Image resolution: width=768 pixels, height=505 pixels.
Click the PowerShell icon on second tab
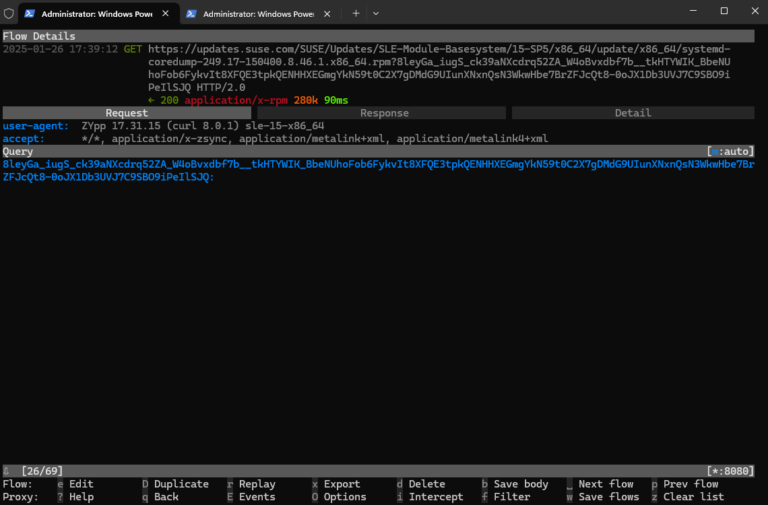[x=191, y=14]
